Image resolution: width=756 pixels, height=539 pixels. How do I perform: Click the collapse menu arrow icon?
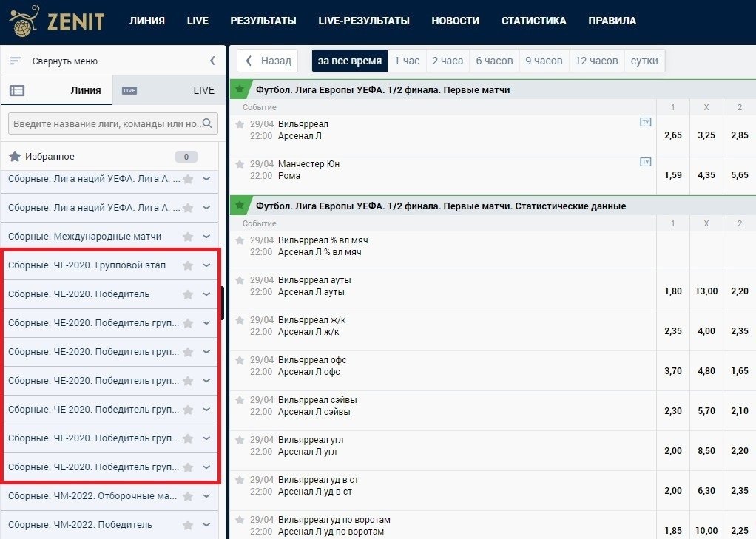212,61
